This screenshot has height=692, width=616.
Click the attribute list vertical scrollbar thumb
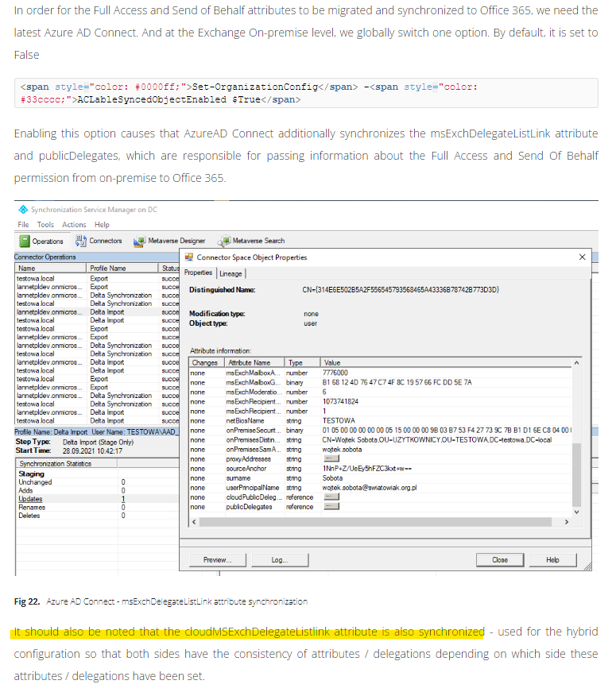pos(576,475)
